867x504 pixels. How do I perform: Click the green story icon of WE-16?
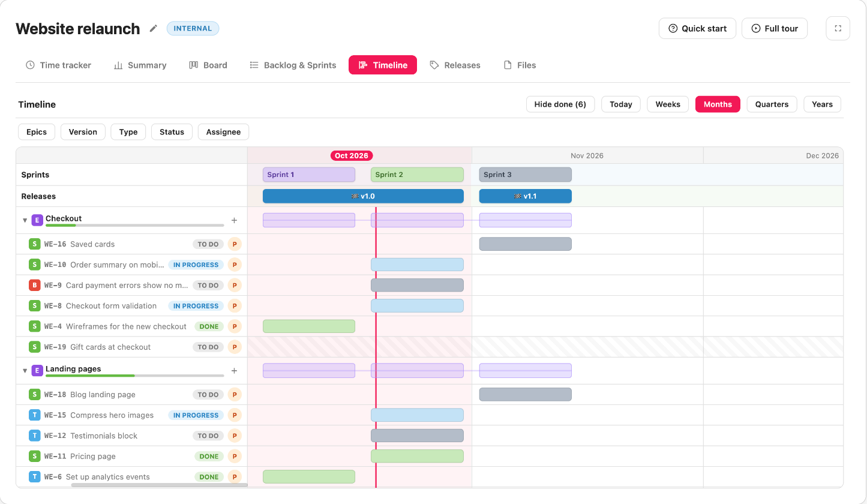(34, 244)
